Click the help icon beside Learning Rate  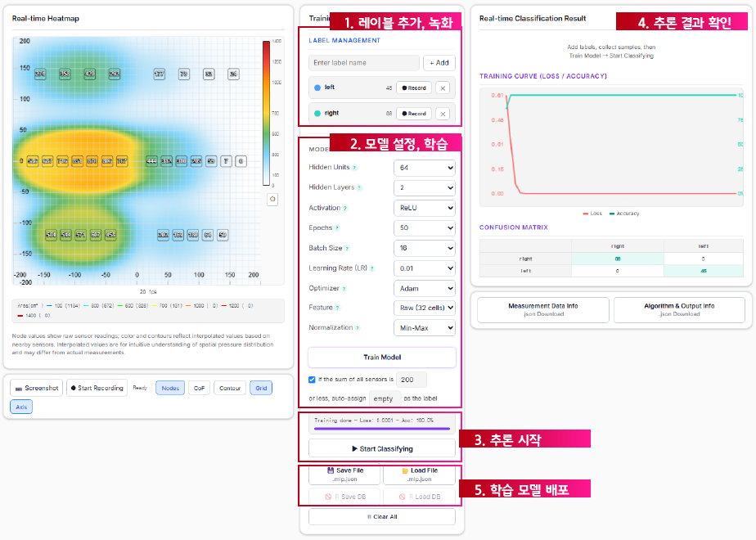(372, 268)
